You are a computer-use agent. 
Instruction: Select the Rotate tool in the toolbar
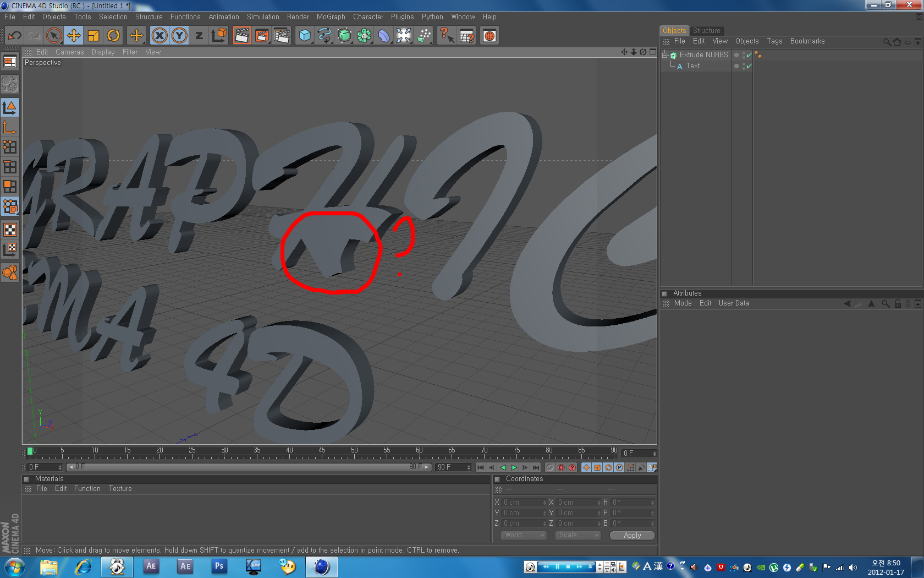coord(113,36)
